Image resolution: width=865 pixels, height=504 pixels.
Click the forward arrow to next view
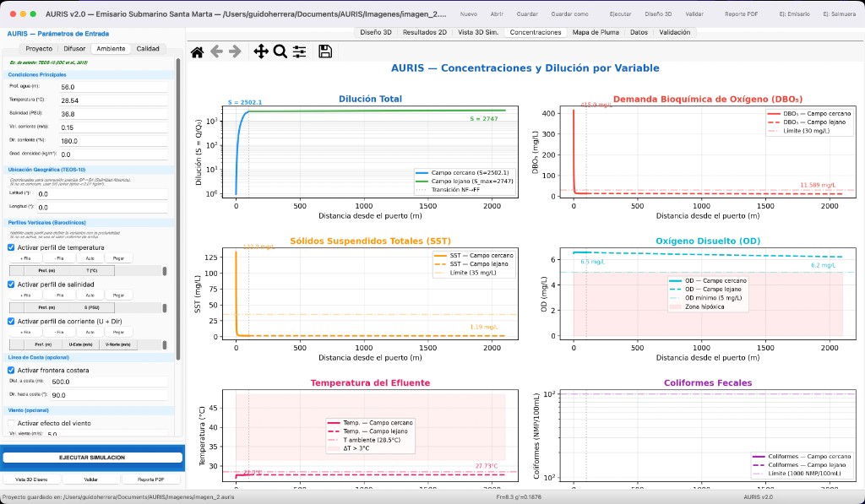(235, 51)
